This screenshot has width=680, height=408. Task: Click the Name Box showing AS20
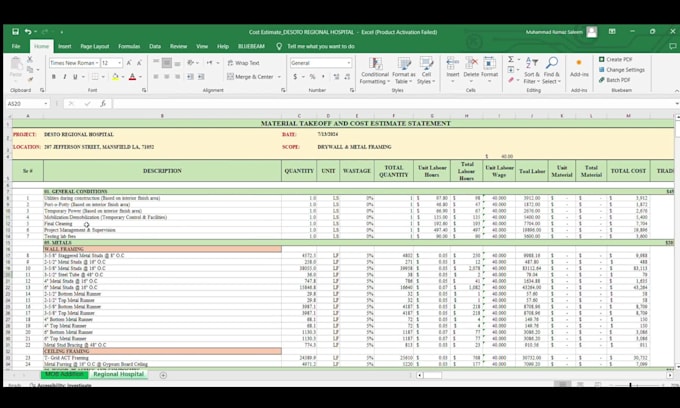click(28, 104)
